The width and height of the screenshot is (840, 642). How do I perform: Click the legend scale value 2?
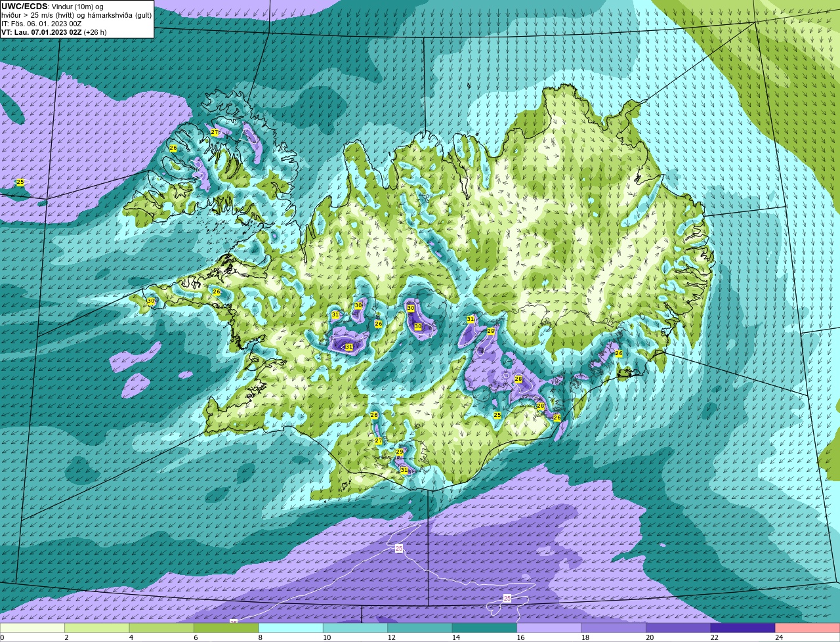tap(66, 637)
